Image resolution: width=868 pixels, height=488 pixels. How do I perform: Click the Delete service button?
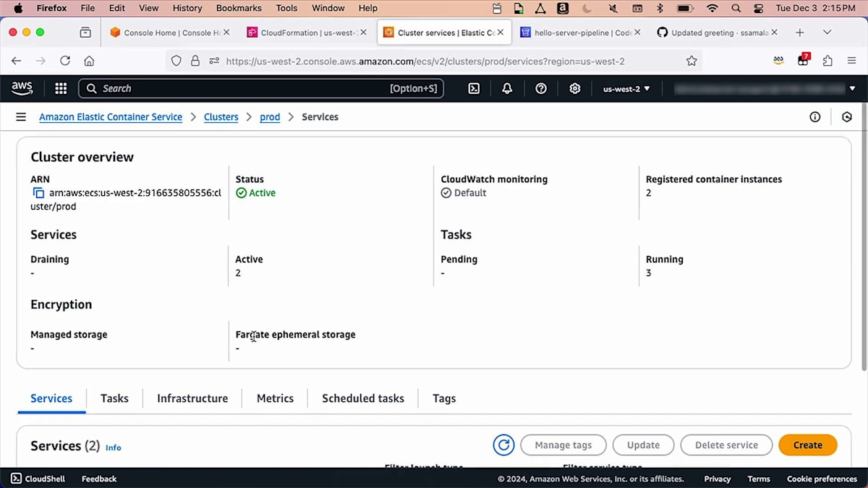point(726,445)
